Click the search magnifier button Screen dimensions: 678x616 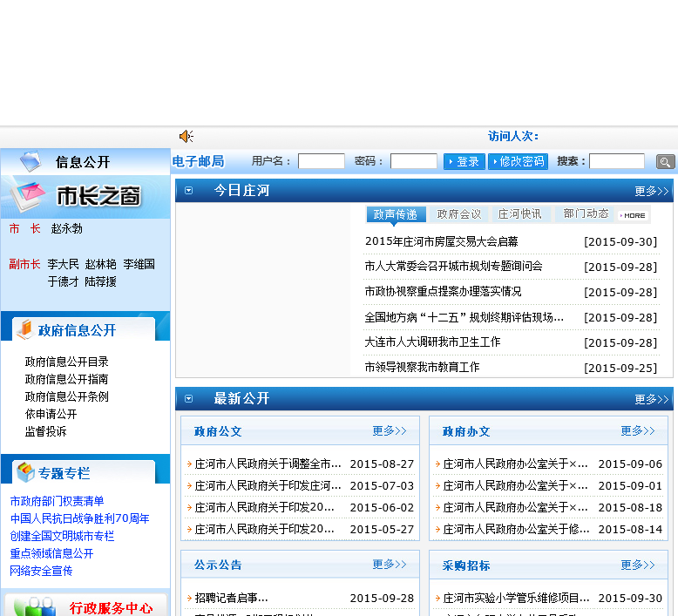(665, 162)
